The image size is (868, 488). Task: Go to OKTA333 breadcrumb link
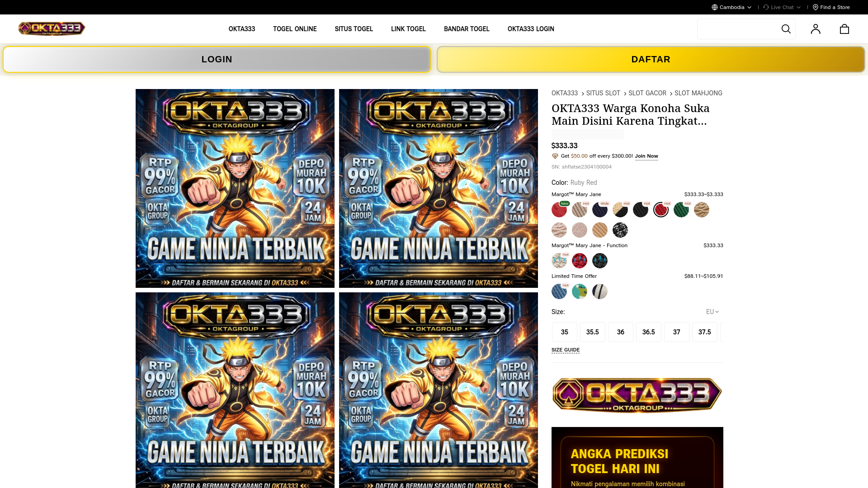565,93
